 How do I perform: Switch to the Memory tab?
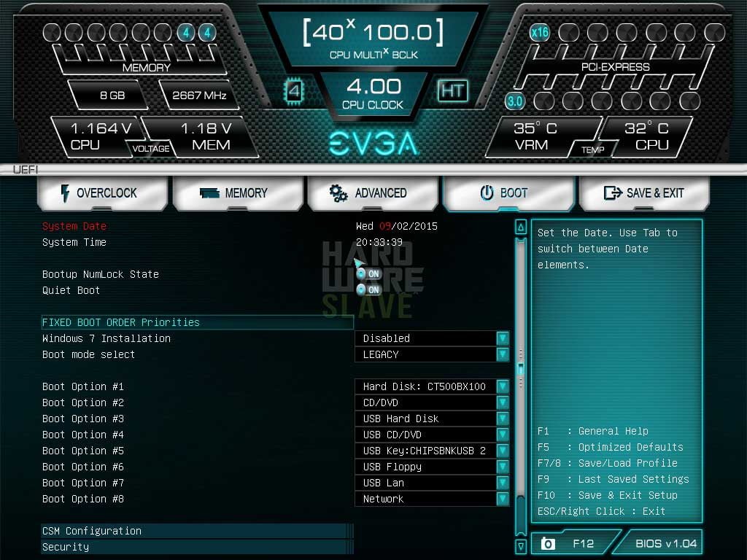coord(238,192)
